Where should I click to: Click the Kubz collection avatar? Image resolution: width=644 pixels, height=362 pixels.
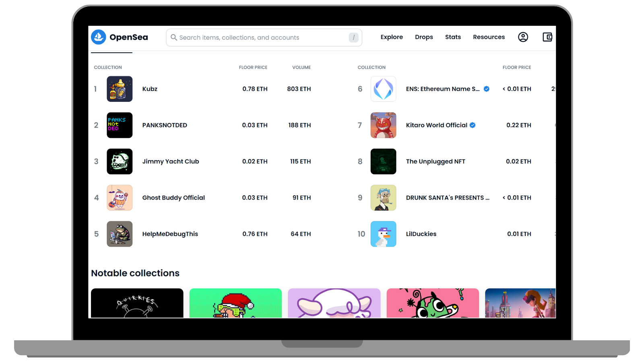[x=120, y=89]
